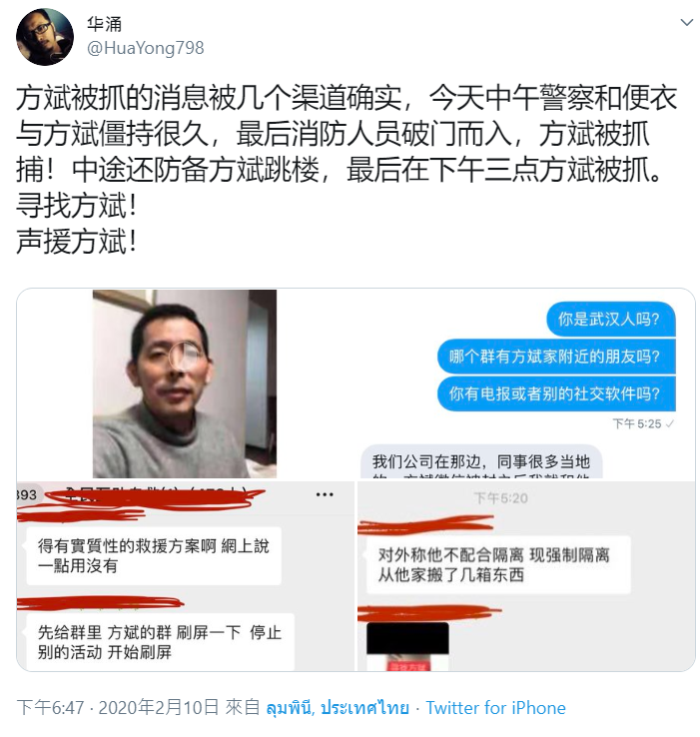This screenshot has height=737, width=700.
Task: Click the black redacted image in chat
Action: 407,638
